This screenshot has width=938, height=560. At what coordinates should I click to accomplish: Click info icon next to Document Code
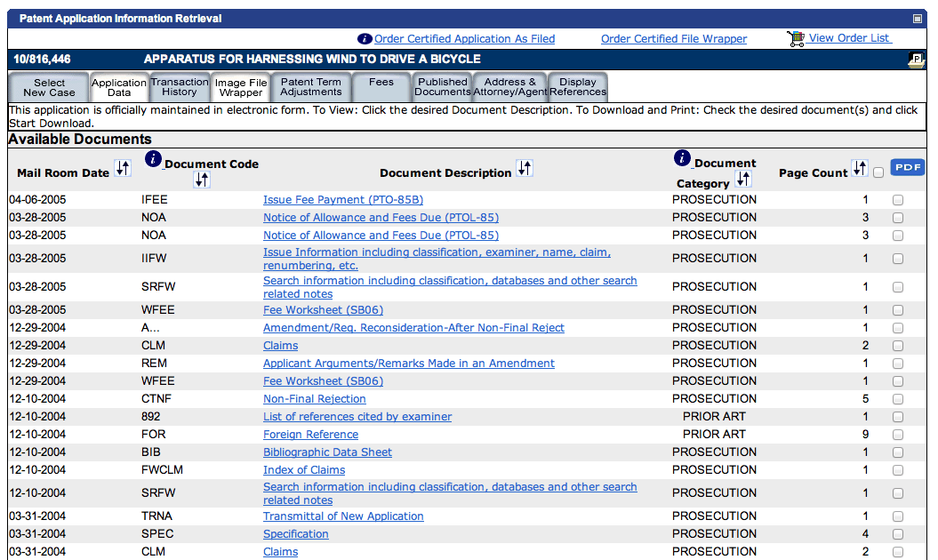(x=153, y=159)
